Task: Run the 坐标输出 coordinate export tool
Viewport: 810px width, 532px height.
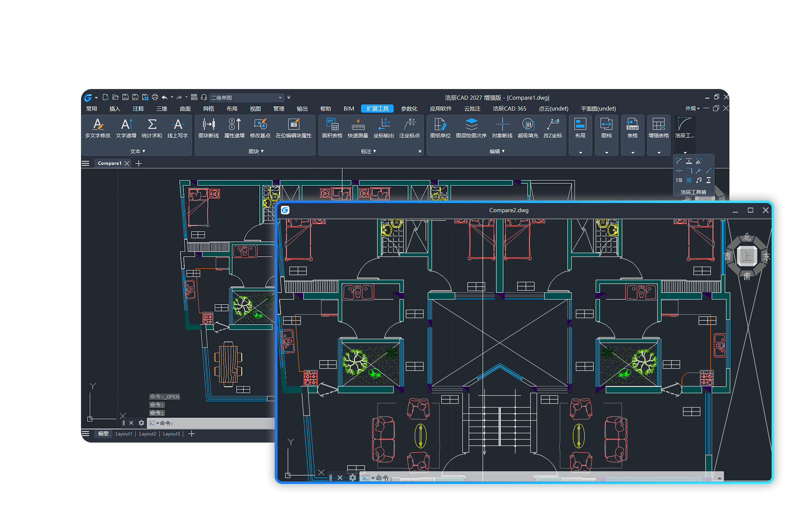Action: [x=383, y=128]
